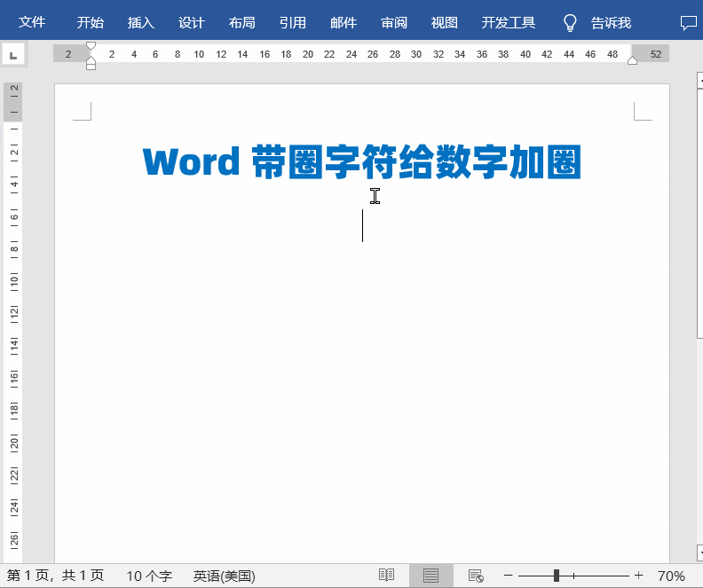Click language indicator 英语(美国)
The height and width of the screenshot is (588, 703).
[x=225, y=576]
